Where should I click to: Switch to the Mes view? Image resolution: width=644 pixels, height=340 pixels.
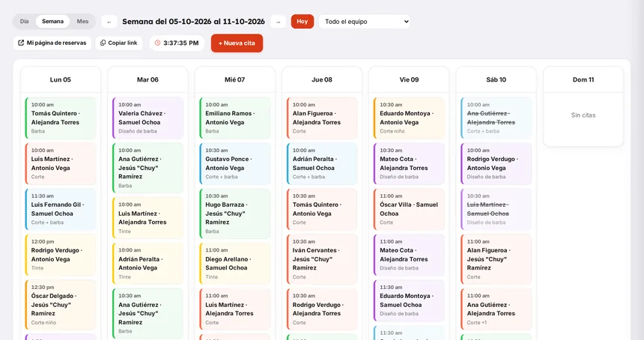82,22
